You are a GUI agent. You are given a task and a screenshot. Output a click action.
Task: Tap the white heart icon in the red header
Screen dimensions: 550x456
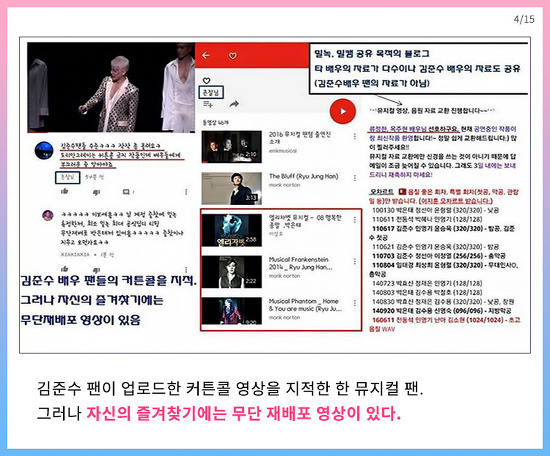[233, 55]
